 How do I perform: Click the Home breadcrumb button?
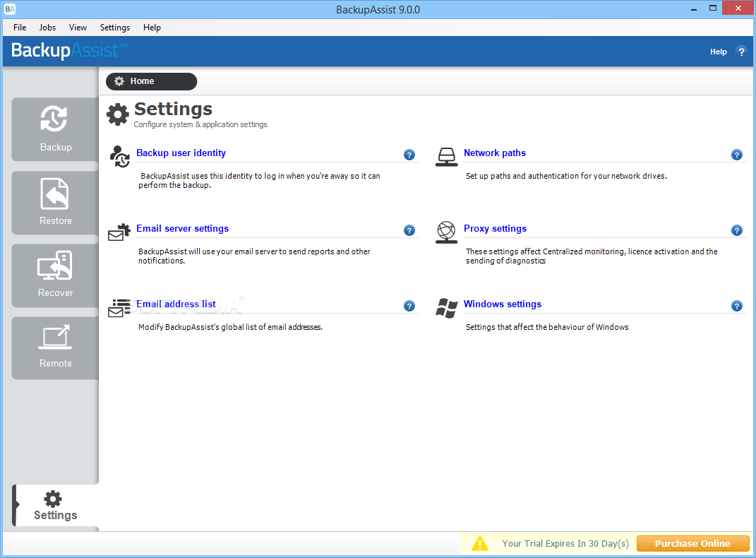click(151, 81)
